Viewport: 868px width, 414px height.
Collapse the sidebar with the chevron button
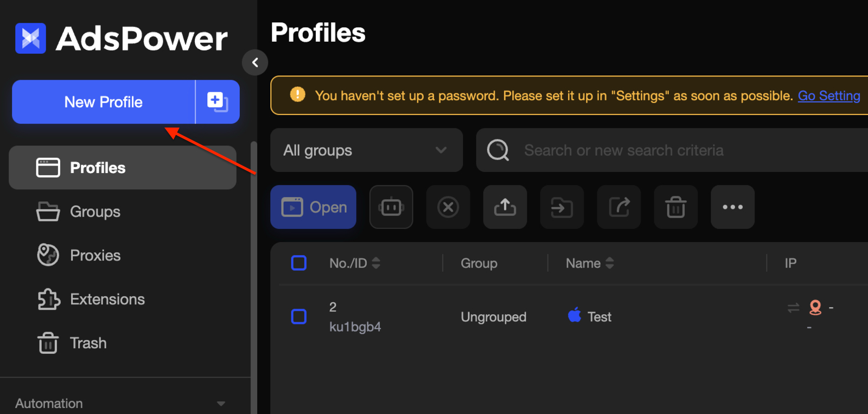(255, 62)
